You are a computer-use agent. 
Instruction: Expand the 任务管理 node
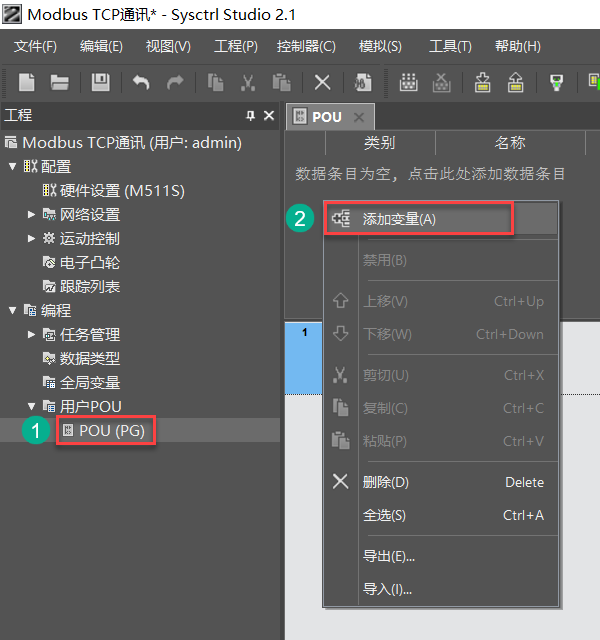point(31,335)
